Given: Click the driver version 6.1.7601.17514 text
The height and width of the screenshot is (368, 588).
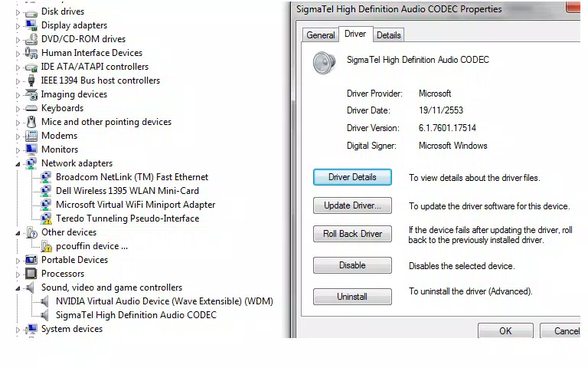Looking at the screenshot, I should [447, 128].
